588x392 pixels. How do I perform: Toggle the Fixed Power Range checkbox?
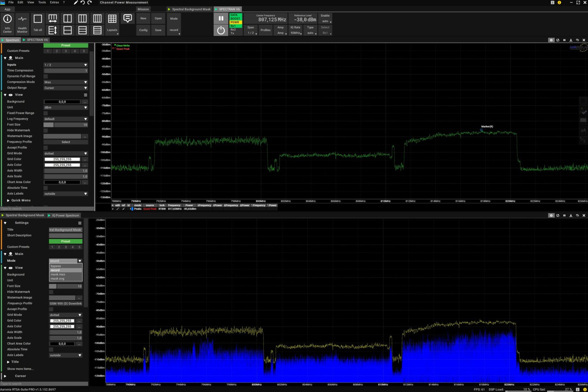point(46,113)
